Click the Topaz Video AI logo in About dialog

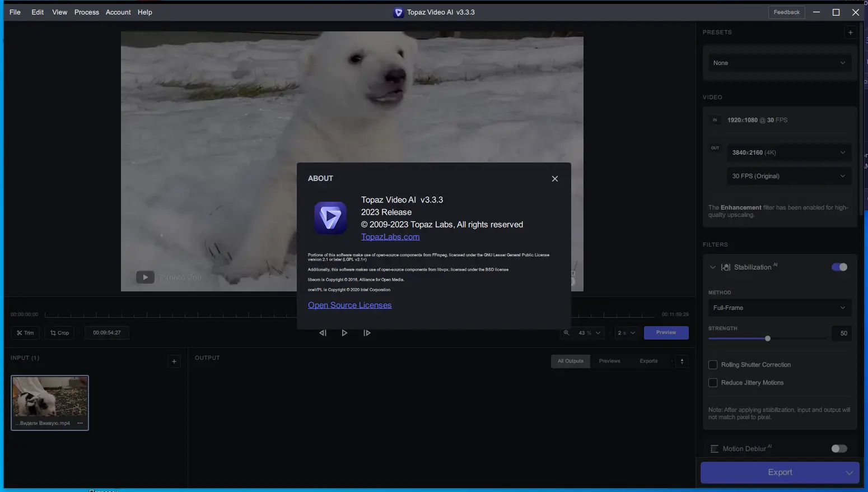coord(330,218)
